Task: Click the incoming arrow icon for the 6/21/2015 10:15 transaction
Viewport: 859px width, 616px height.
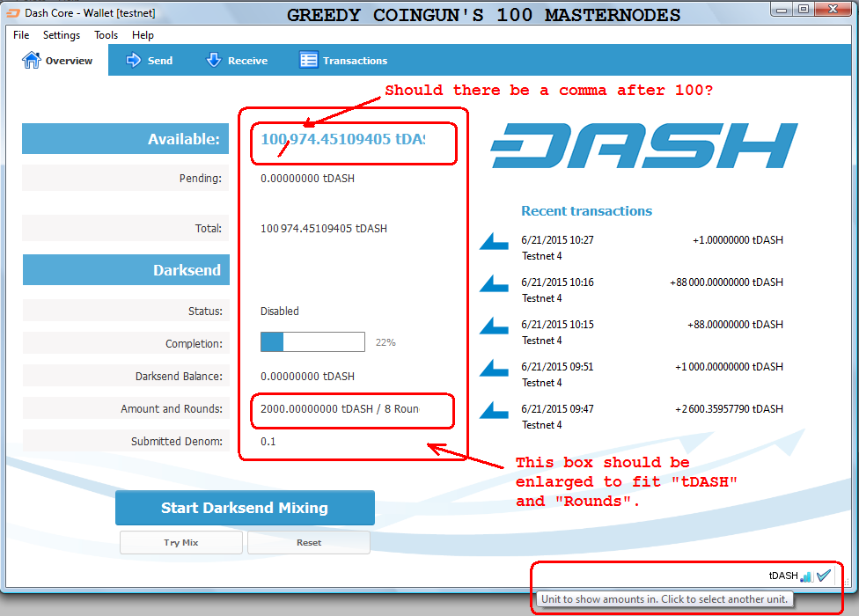Action: 494,326
